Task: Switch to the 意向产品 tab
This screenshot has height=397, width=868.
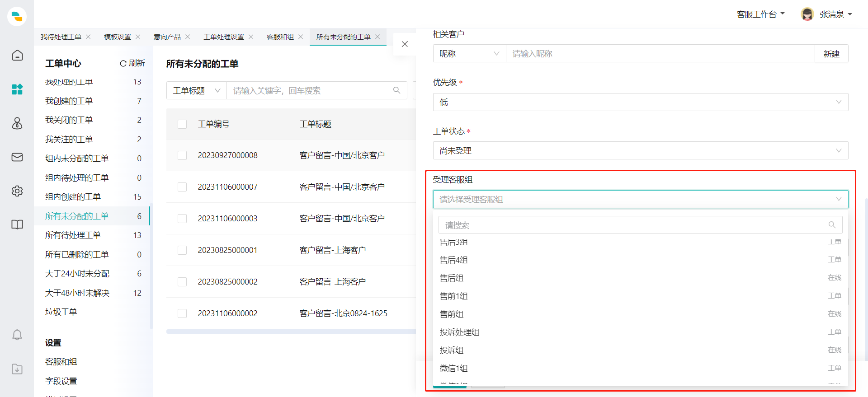Action: click(167, 37)
